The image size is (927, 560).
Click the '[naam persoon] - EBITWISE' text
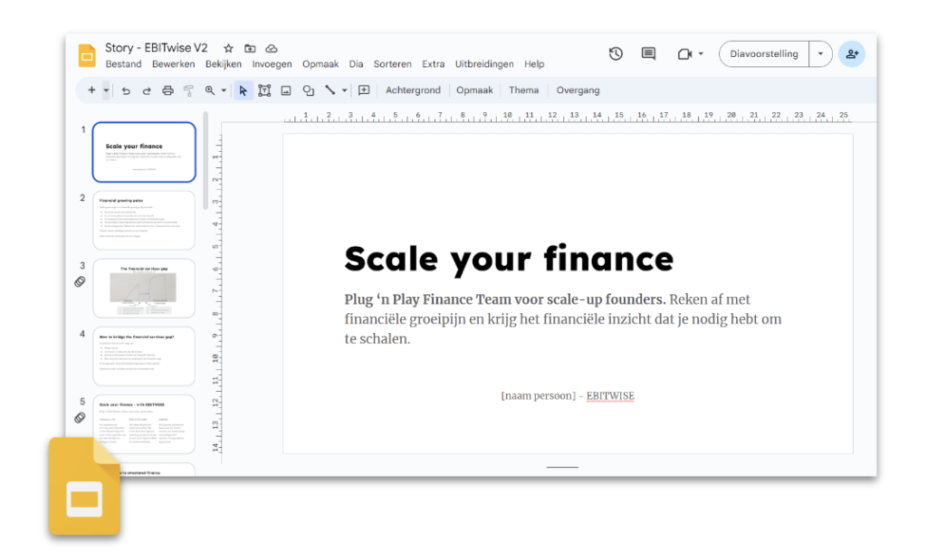[568, 395]
